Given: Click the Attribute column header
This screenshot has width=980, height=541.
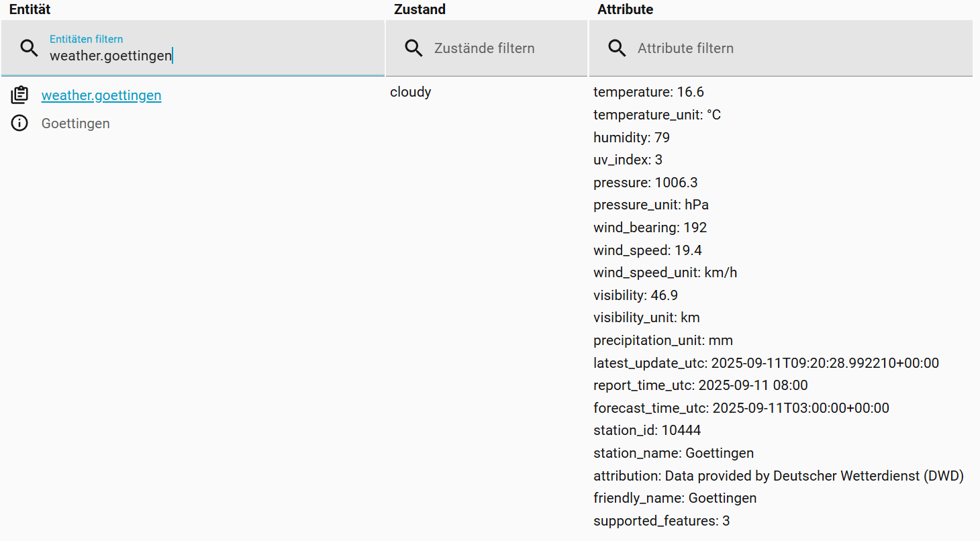Looking at the screenshot, I should [x=625, y=9].
